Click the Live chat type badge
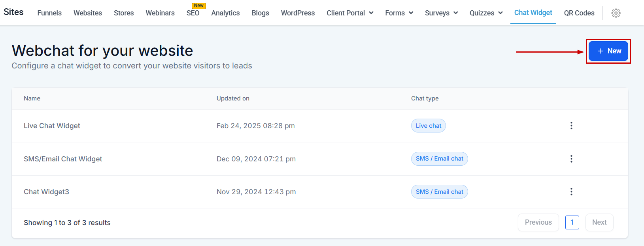The image size is (644, 246). coord(428,126)
